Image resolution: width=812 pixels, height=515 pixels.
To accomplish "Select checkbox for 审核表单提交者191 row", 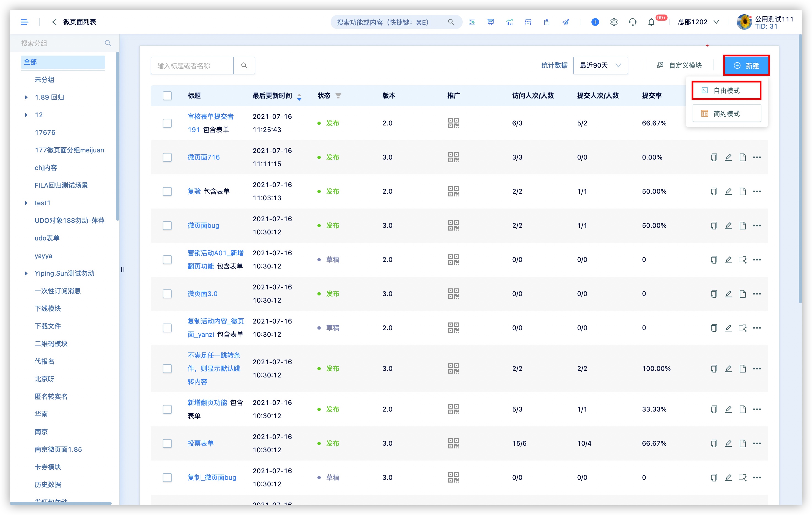I will coord(167,123).
